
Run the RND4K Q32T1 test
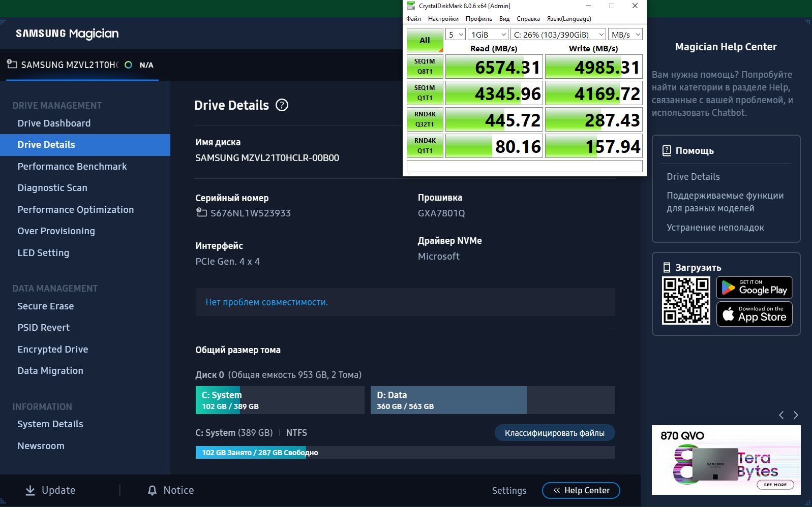pos(425,119)
